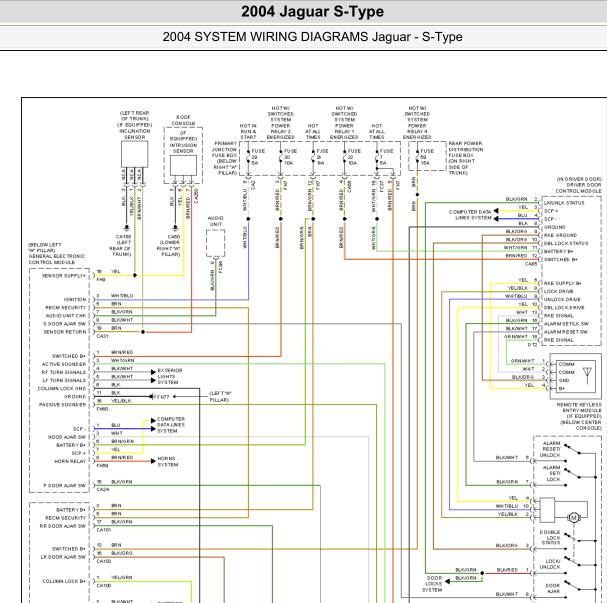This screenshot has width=607, height=603.
Task: Click the UNLOCK DRIVE pin label
Action: tap(562, 300)
